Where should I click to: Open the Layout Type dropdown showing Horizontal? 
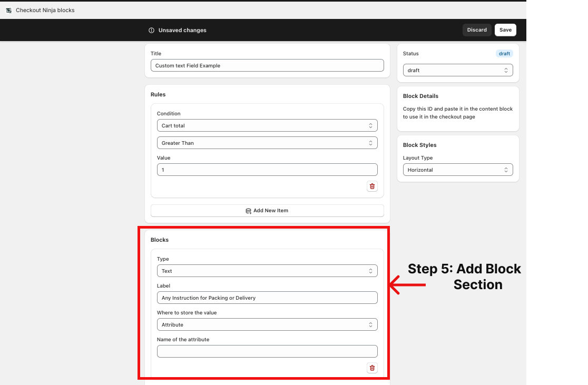457,170
